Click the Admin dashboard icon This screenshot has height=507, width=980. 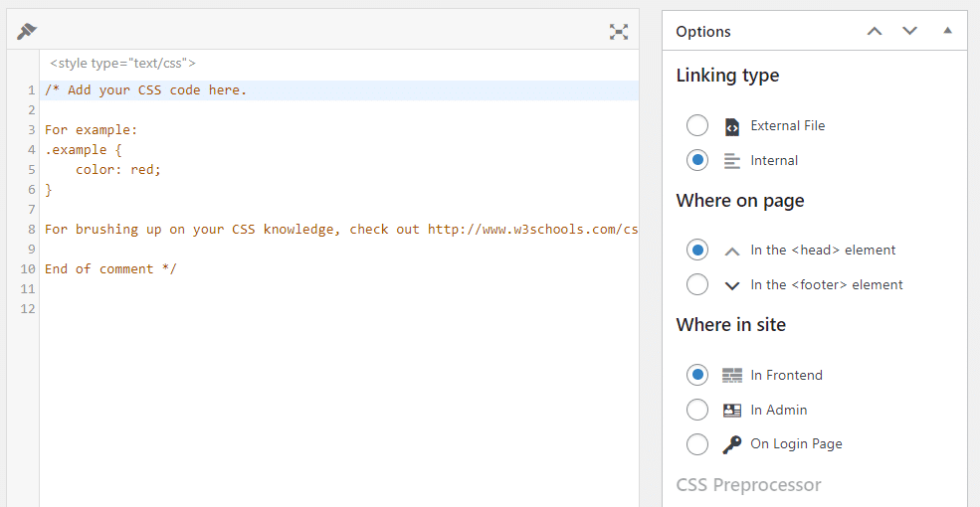point(732,410)
